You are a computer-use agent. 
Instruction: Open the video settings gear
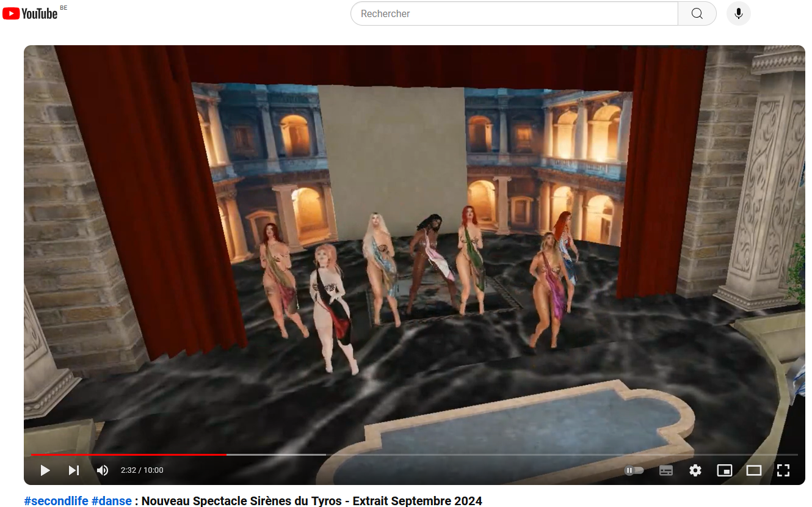click(x=695, y=470)
